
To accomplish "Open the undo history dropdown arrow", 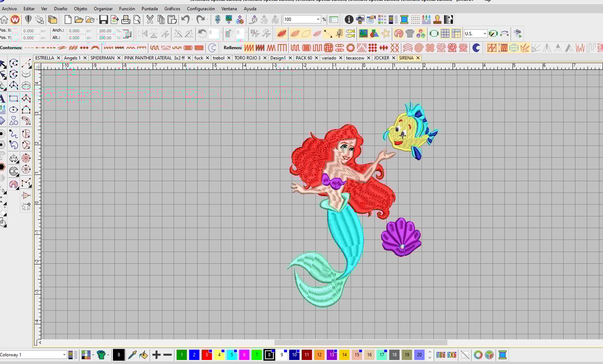I will point(192,19).
